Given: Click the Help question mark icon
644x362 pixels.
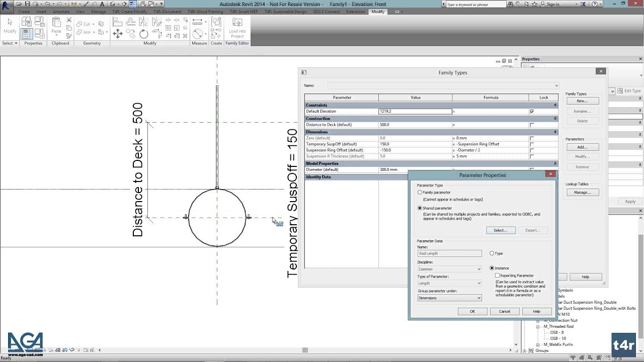Looking at the screenshot, I should 595,4.
